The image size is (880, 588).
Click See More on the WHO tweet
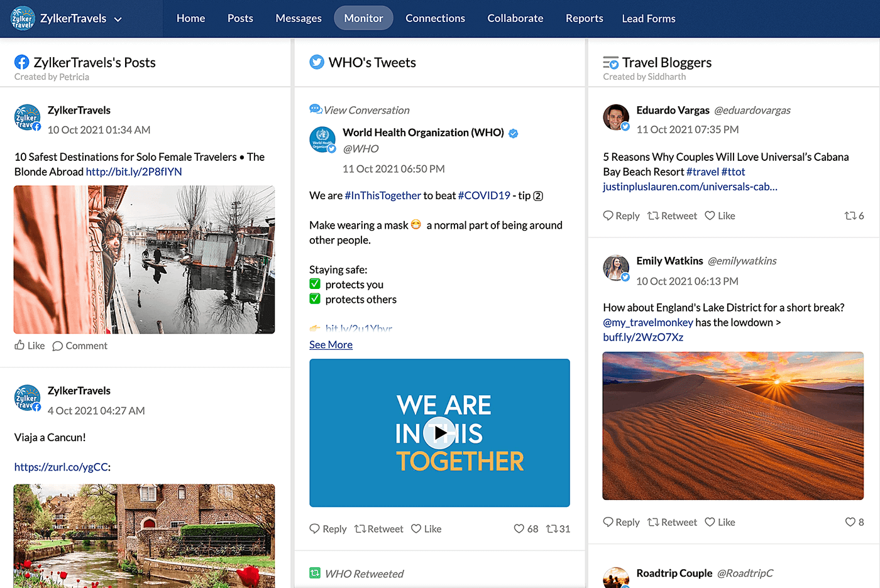[331, 344]
